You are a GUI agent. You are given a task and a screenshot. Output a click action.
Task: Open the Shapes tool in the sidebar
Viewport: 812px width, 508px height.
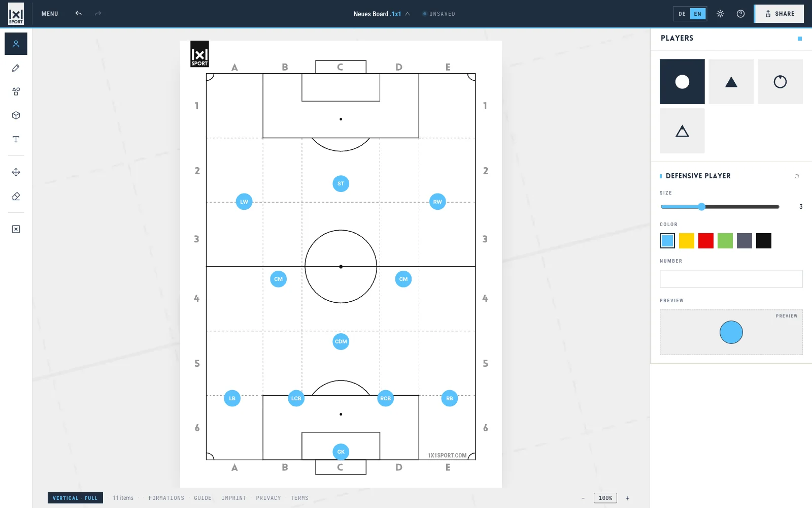click(16, 91)
